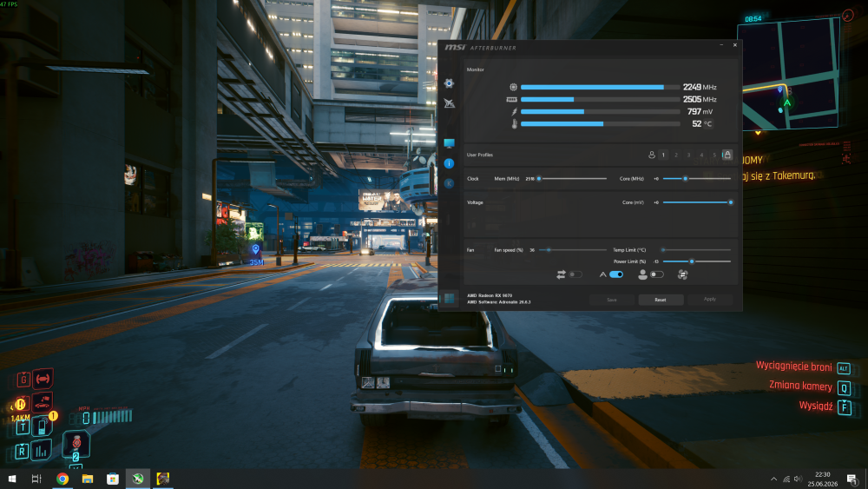Click the AMD Radeon RX 9070 label
Viewport: 868px width, 489px height.
tap(490, 295)
